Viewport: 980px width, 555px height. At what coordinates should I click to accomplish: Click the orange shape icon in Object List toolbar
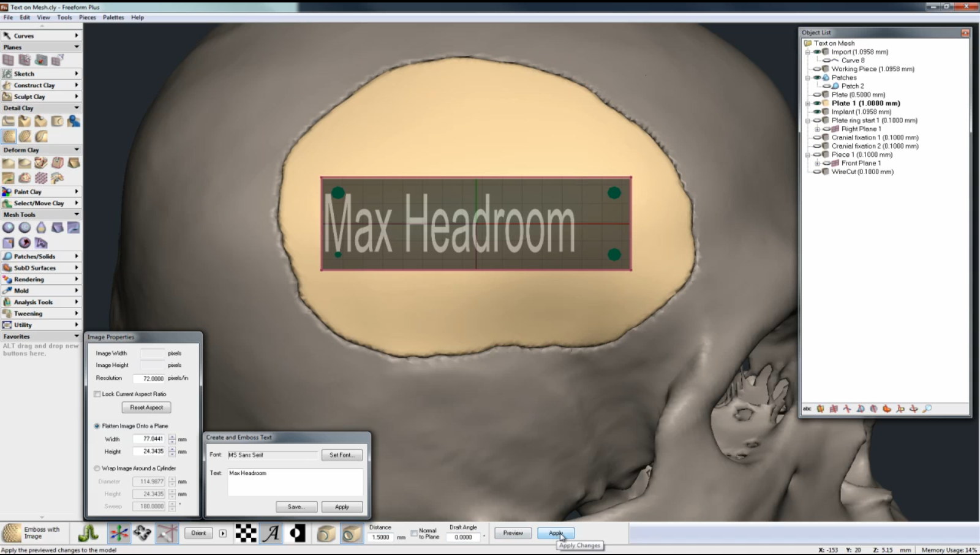(887, 409)
